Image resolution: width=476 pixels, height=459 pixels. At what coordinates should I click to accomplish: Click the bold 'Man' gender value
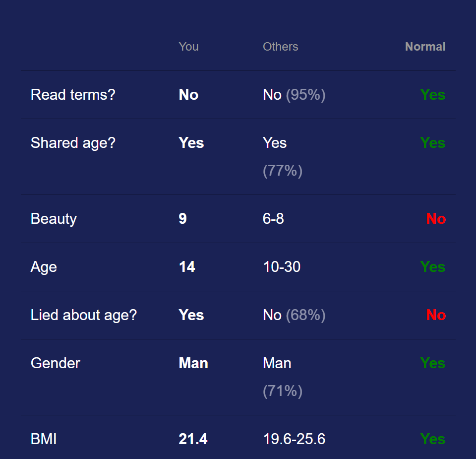click(x=193, y=363)
